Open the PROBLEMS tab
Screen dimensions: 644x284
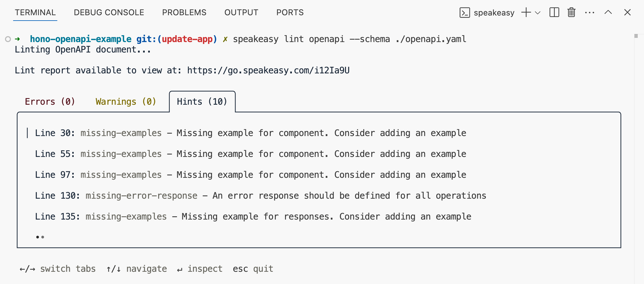point(184,13)
